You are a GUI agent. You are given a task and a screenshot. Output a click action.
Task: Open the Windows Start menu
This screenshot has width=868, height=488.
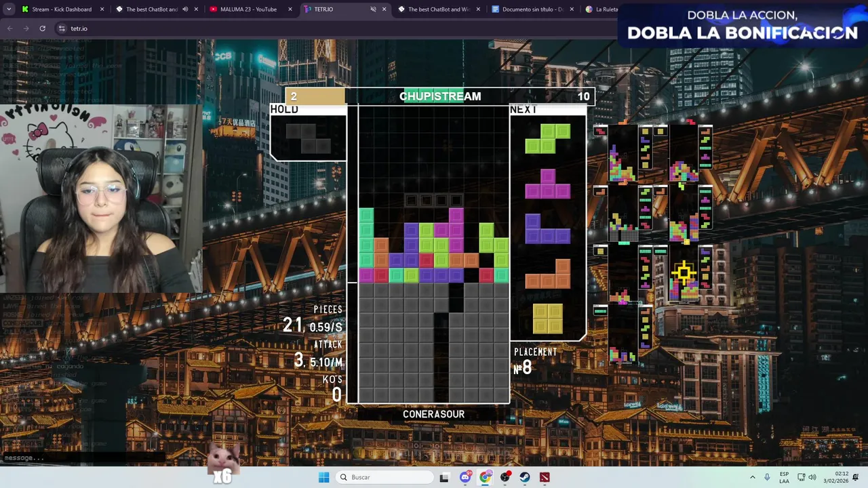324,477
